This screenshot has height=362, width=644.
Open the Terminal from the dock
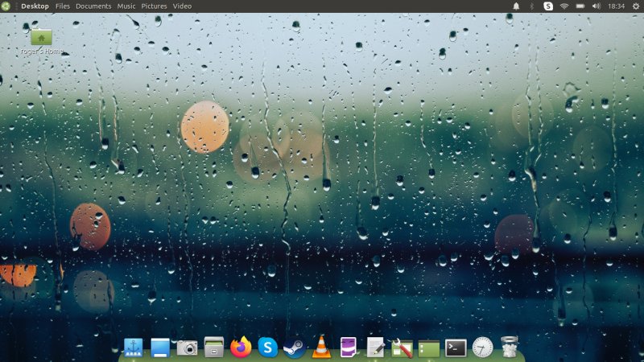[x=456, y=348]
